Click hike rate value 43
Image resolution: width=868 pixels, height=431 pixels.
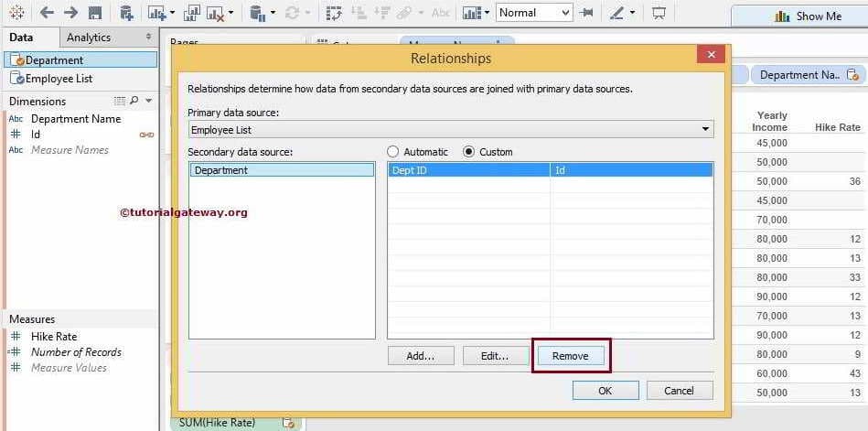(854, 374)
